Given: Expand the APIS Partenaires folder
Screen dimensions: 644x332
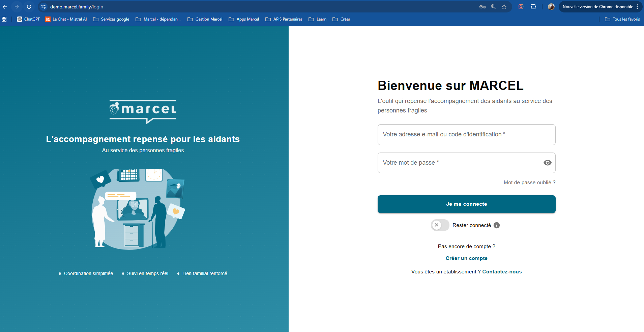Looking at the screenshot, I should tap(284, 19).
